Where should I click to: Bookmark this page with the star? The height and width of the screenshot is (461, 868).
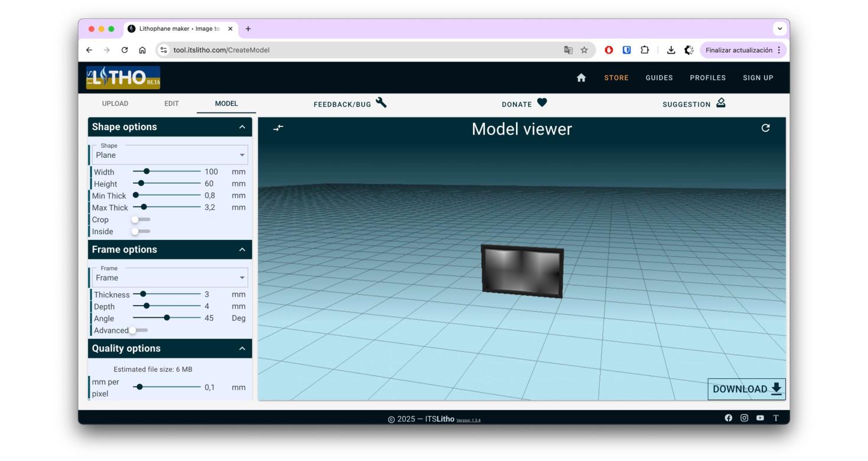click(x=584, y=50)
